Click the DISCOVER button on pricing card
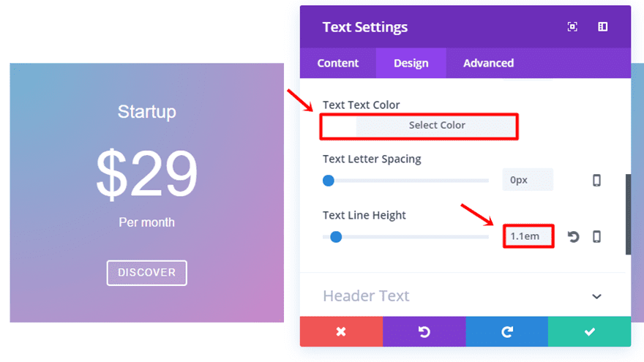This screenshot has height=362, width=644. click(146, 273)
